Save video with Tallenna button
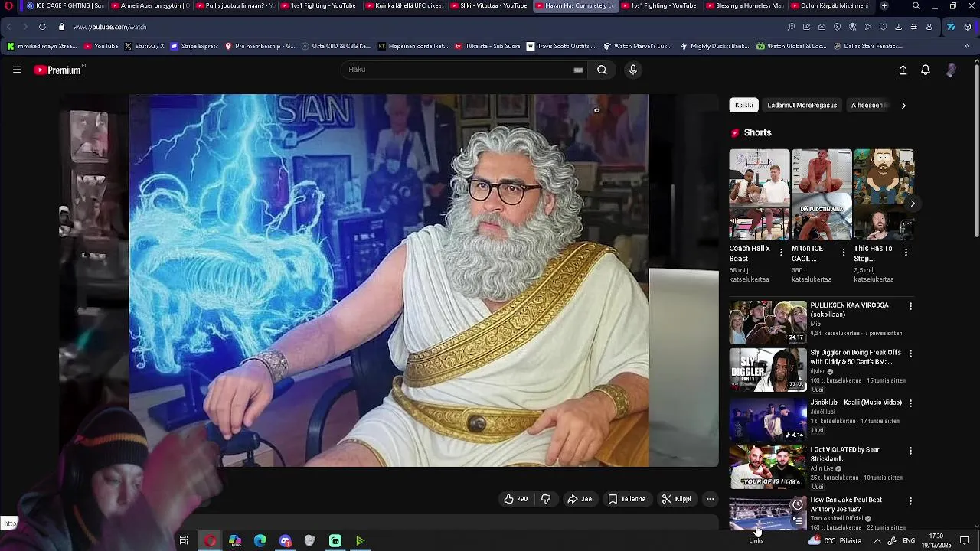Viewport: 980px width, 551px height. point(627,499)
